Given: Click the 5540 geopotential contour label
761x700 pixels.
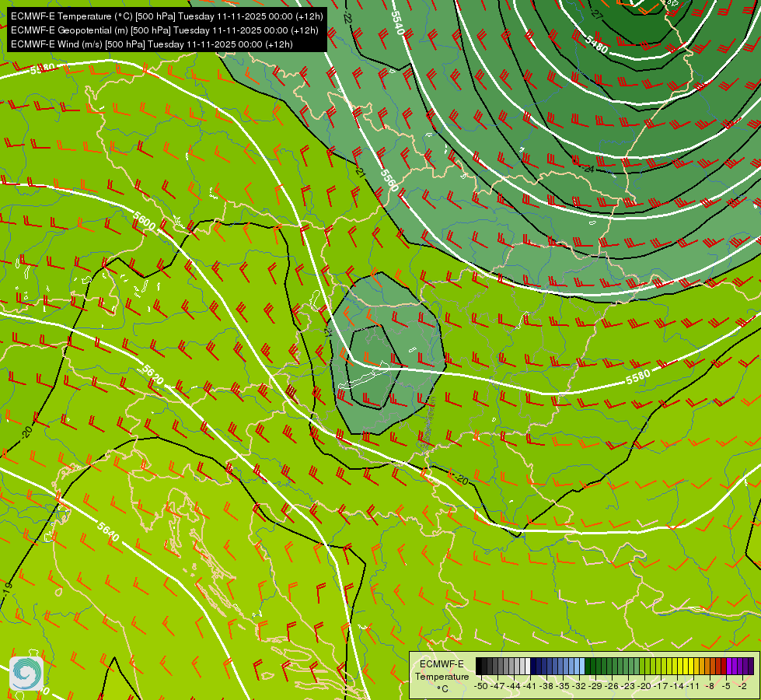Looking at the screenshot, I should click(x=397, y=23).
